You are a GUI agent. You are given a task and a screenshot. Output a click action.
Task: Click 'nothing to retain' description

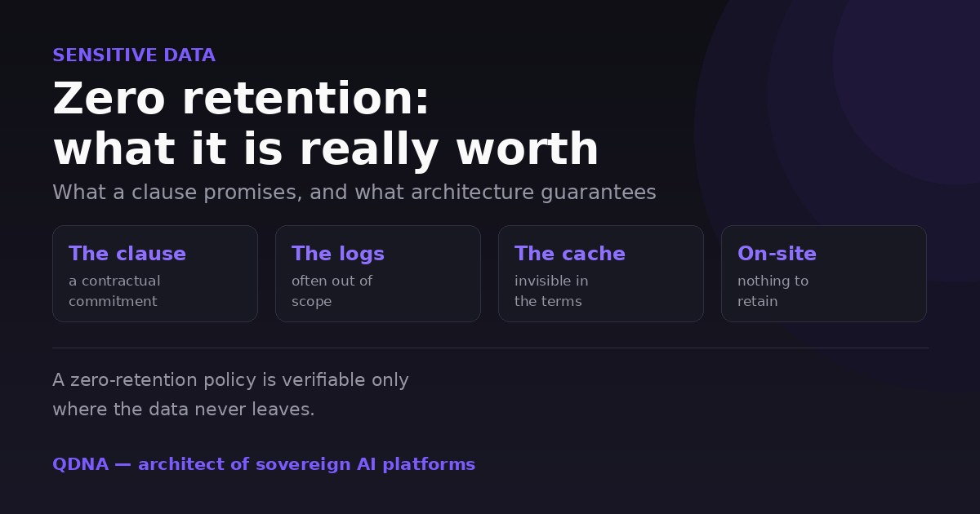(773, 291)
